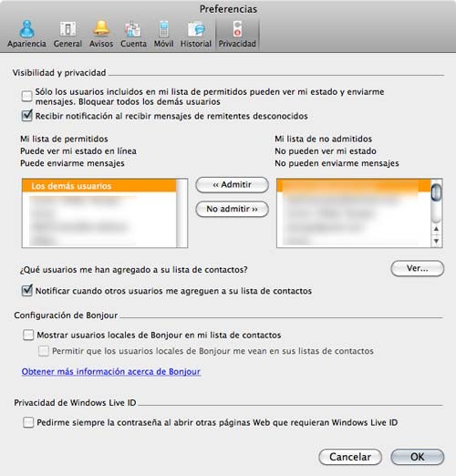Viewport: 456px width, 476px height.
Task: Select the Privacidad traffic-light pane
Action: tap(237, 34)
